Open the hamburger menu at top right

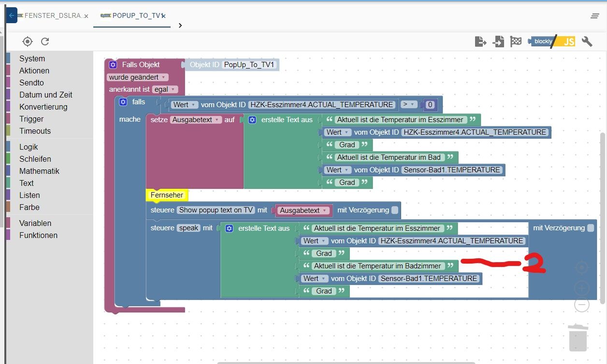(595, 16)
